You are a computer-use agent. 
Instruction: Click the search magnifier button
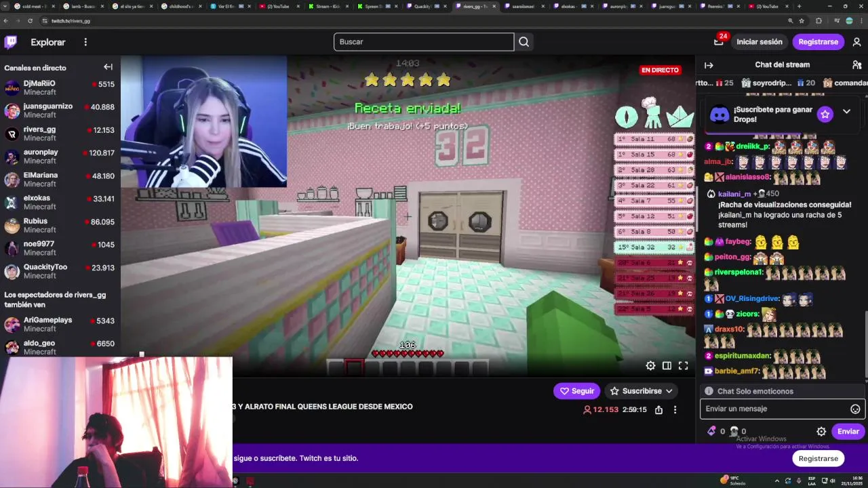(524, 42)
